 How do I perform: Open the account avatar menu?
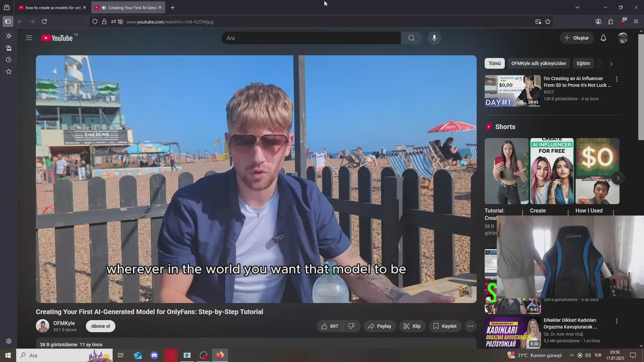point(623,38)
